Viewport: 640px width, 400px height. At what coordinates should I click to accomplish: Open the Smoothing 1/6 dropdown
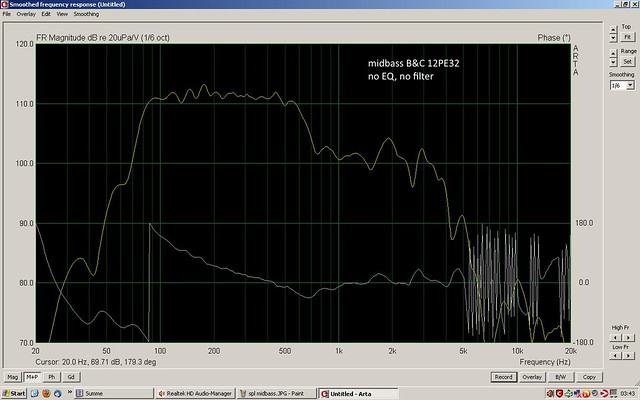click(629, 86)
